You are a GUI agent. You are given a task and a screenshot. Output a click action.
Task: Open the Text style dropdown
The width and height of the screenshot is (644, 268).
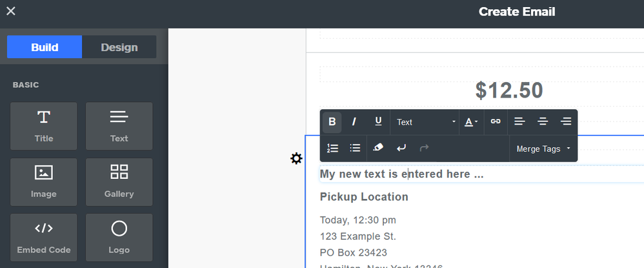tap(425, 122)
